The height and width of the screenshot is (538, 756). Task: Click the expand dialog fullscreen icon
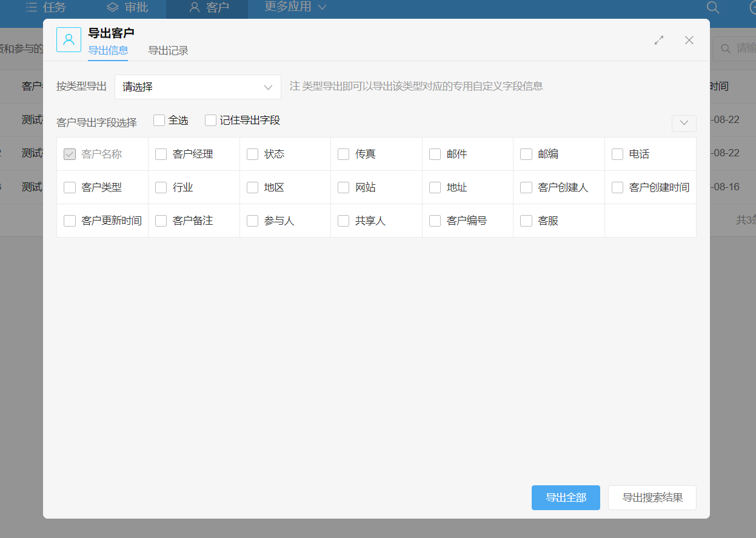[x=659, y=41]
